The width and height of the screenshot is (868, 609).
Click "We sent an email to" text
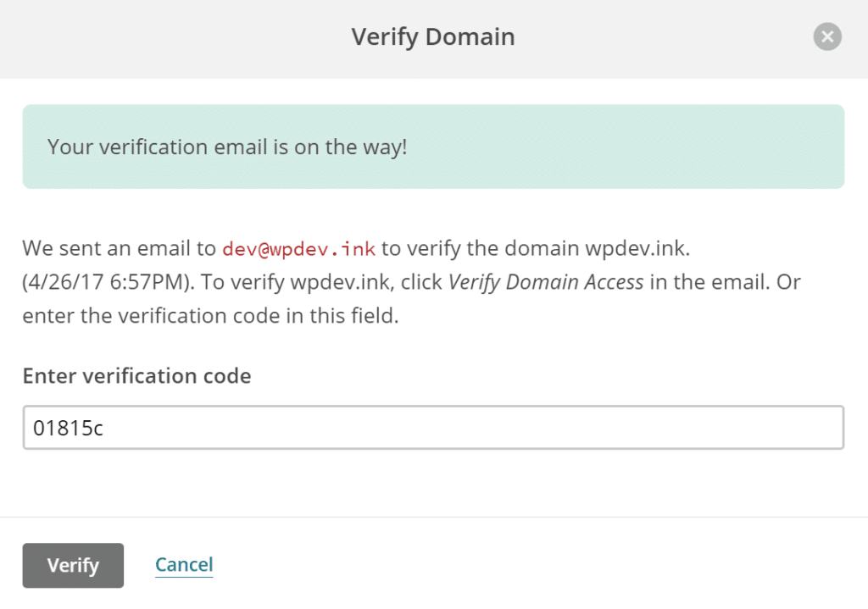[x=120, y=249]
